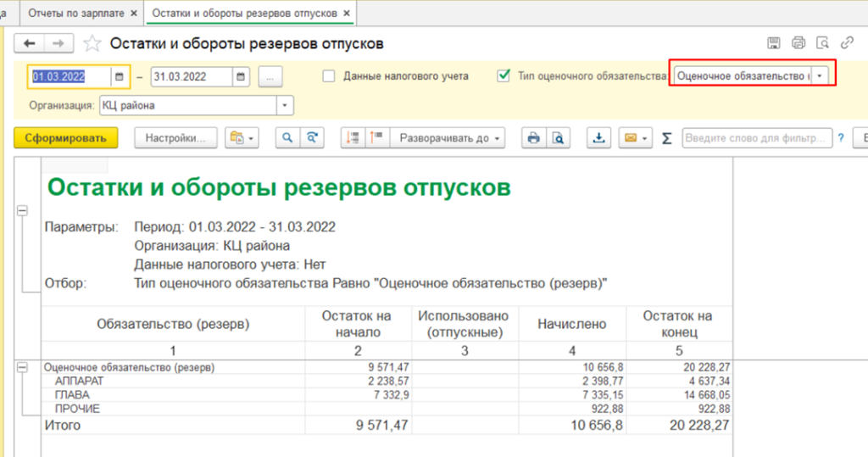Print the report using toolbar printer icon
This screenshot has width=868, height=457.
pos(533,138)
